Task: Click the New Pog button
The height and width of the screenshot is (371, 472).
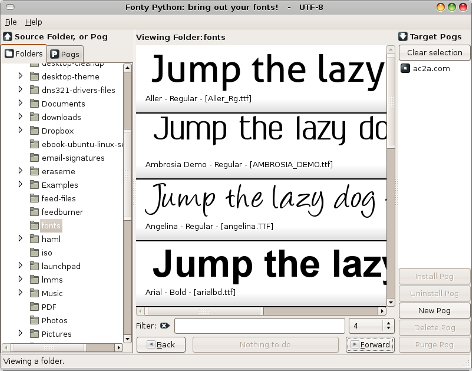Action: pyautogui.click(x=434, y=311)
